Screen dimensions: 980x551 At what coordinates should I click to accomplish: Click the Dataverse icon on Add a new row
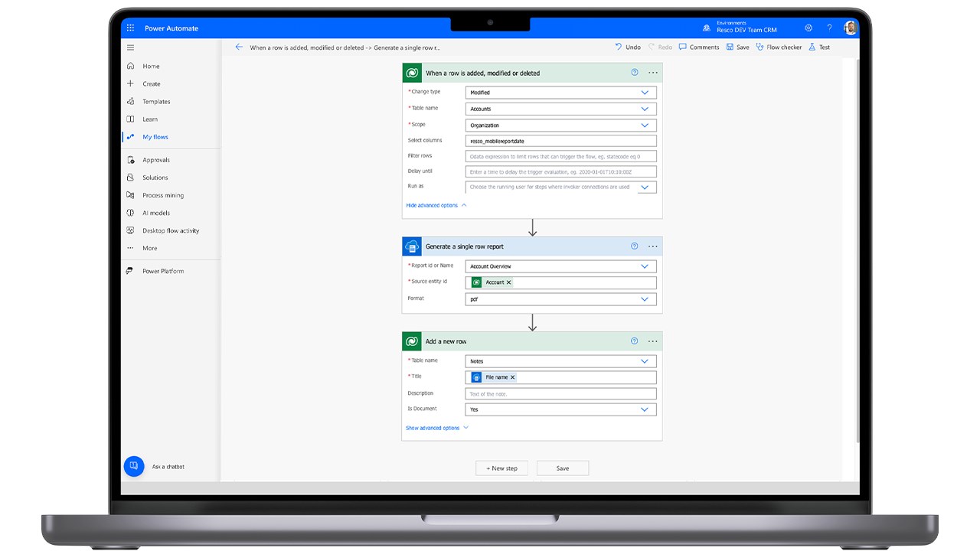click(412, 341)
